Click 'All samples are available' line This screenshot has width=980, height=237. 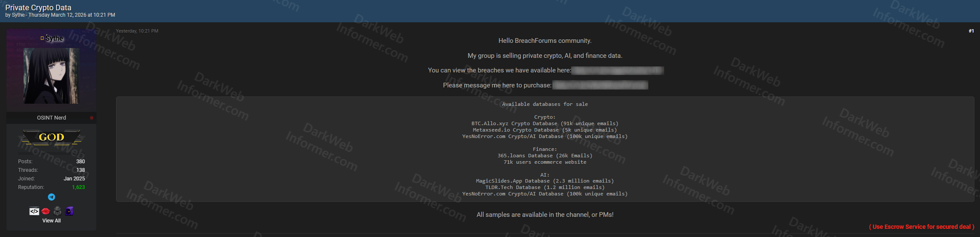click(x=545, y=215)
